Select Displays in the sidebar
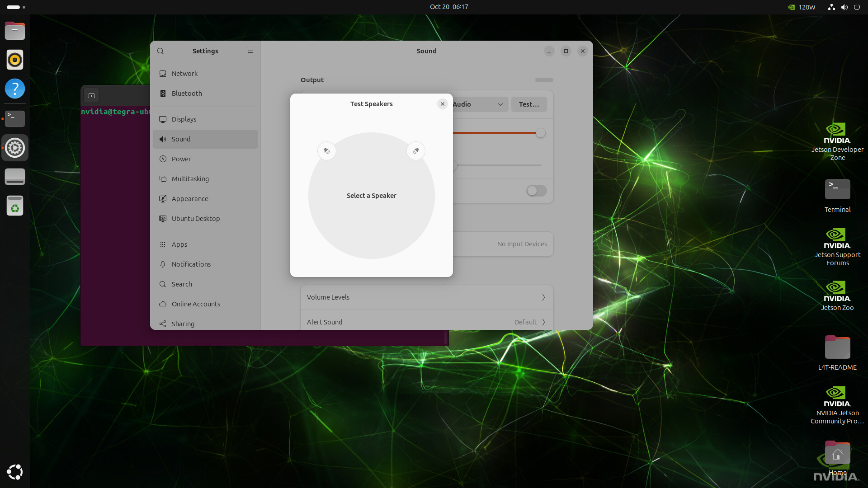868x488 pixels. coord(184,119)
